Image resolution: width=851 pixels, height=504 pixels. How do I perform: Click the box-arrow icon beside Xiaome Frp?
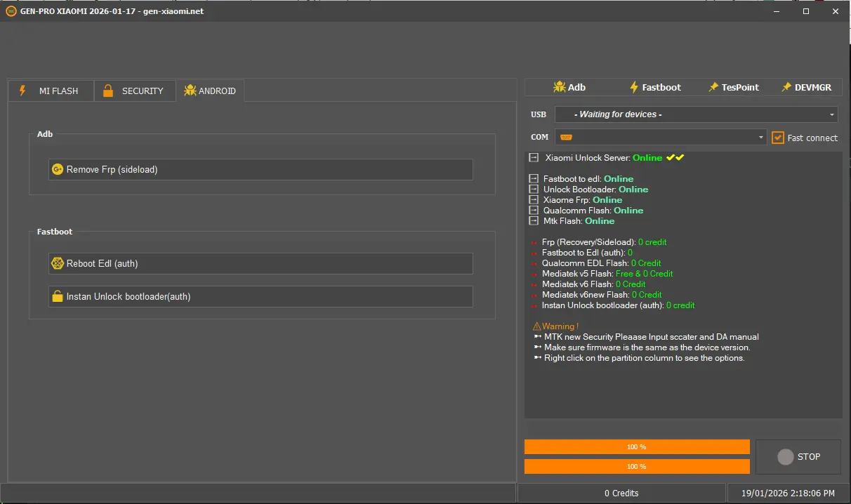pyautogui.click(x=534, y=200)
